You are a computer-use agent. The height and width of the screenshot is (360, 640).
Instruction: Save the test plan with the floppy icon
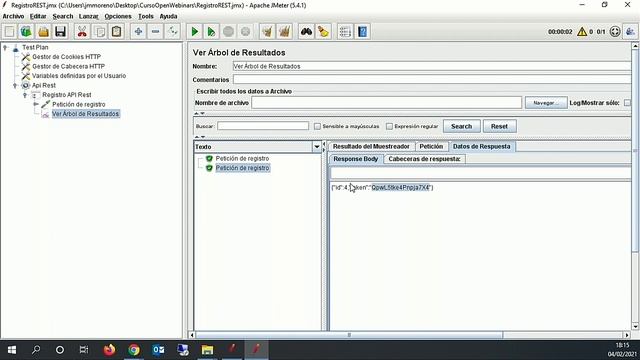tap(60, 31)
